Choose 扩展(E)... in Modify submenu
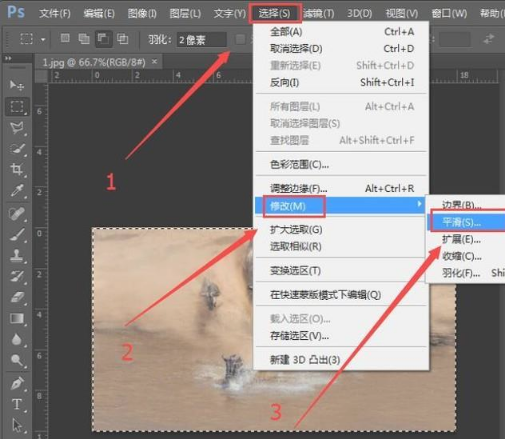The image size is (505, 439). coord(466,239)
